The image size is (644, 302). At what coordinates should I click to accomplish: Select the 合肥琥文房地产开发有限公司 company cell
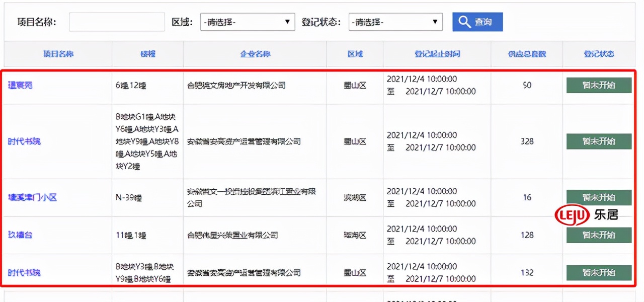coord(236,85)
